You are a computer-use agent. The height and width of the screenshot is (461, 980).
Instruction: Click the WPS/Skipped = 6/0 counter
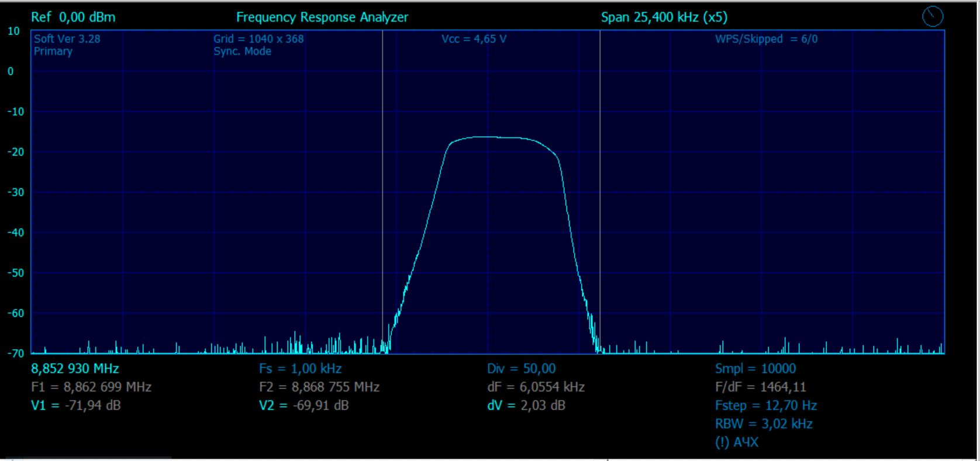click(766, 39)
